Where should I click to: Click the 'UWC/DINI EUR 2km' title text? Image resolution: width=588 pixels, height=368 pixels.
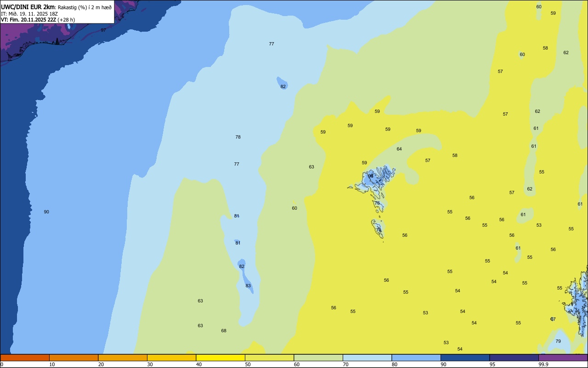pyautogui.click(x=28, y=7)
